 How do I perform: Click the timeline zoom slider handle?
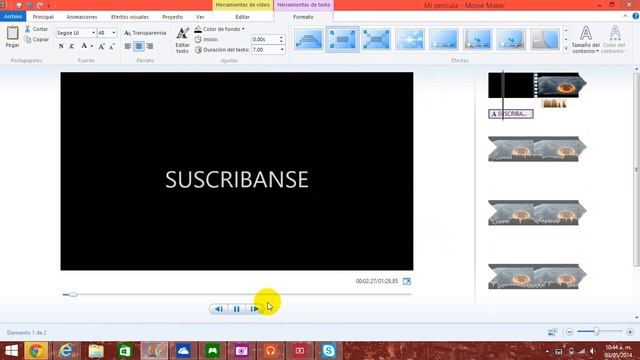pyautogui.click(x=596, y=331)
